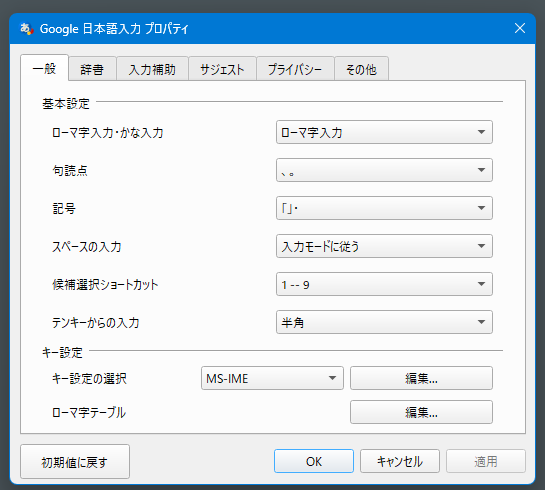Close the プロパティ dialog window
Viewport: 545px width, 490px height.
tap(520, 28)
